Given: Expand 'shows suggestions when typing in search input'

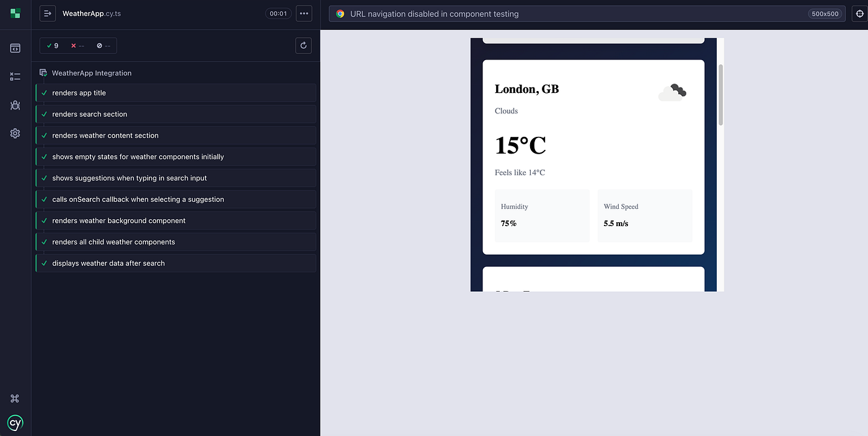Looking at the screenshot, I should point(176,178).
